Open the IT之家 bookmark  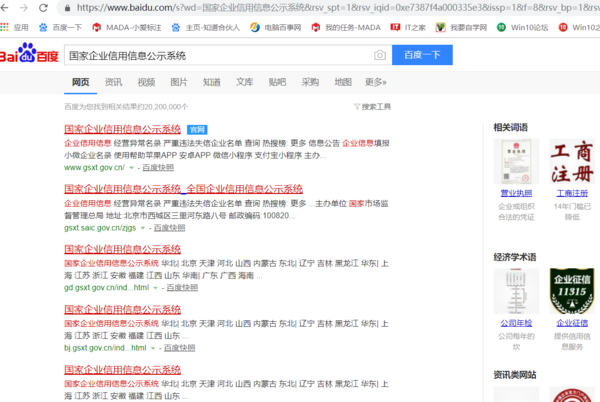point(408,28)
